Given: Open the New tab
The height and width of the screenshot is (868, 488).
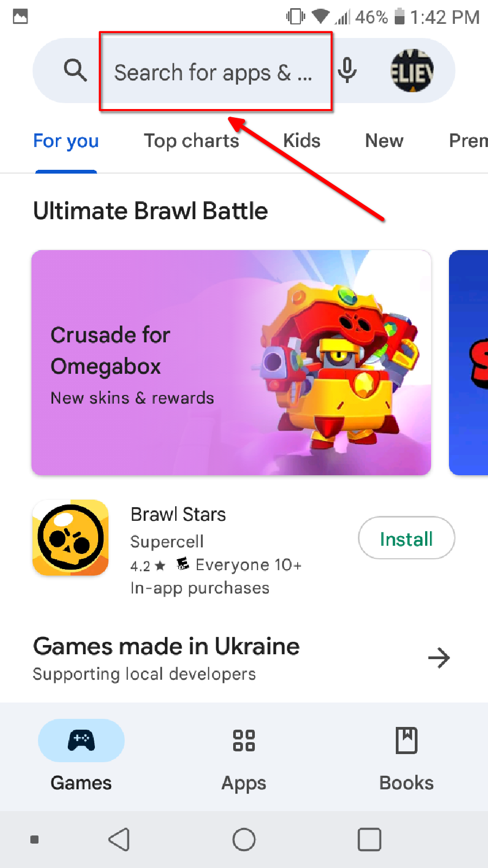Looking at the screenshot, I should point(384,141).
